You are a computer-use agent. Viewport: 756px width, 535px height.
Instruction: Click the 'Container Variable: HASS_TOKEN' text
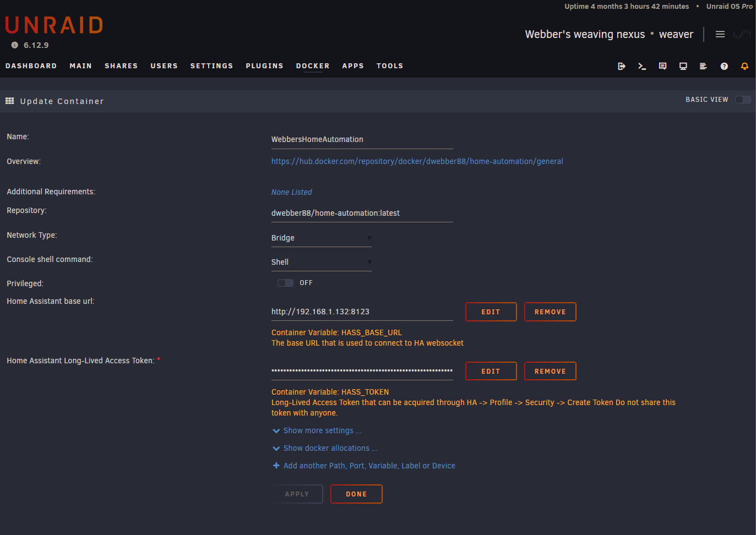click(x=330, y=392)
